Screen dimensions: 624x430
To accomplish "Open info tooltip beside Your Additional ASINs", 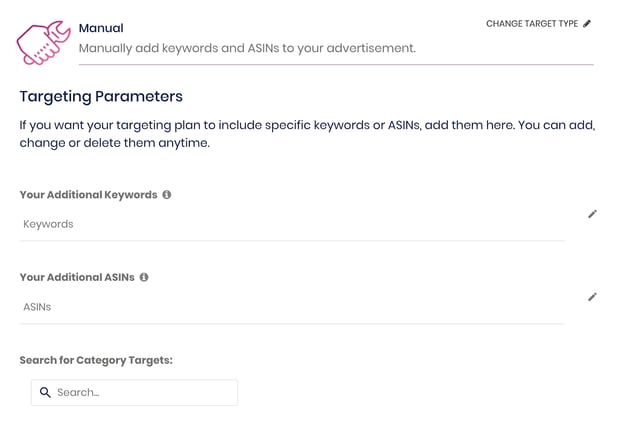I will pos(144,277).
